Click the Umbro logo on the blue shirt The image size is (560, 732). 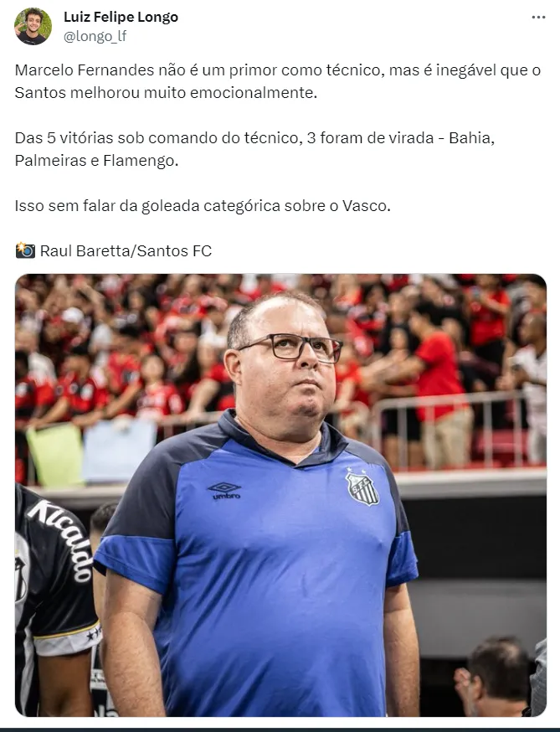coord(224,491)
